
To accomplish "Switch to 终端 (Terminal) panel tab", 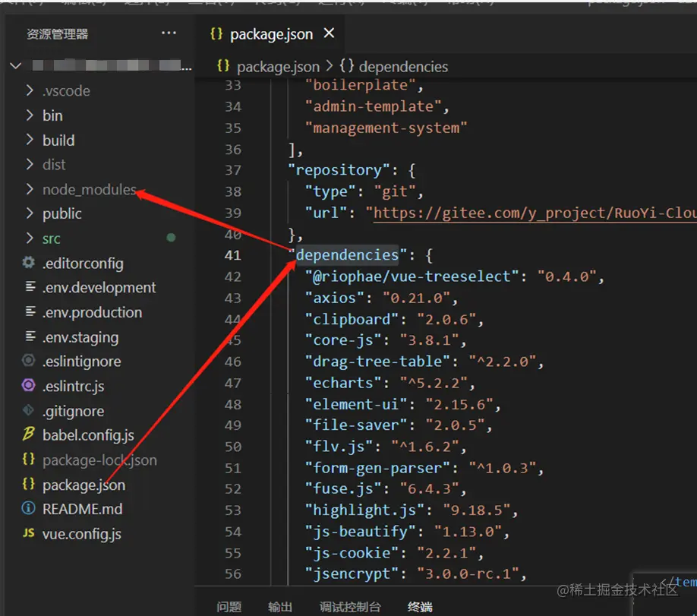I will [420, 607].
